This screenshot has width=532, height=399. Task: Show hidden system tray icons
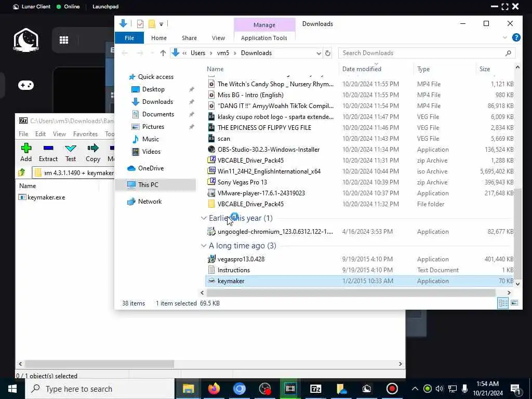click(415, 389)
